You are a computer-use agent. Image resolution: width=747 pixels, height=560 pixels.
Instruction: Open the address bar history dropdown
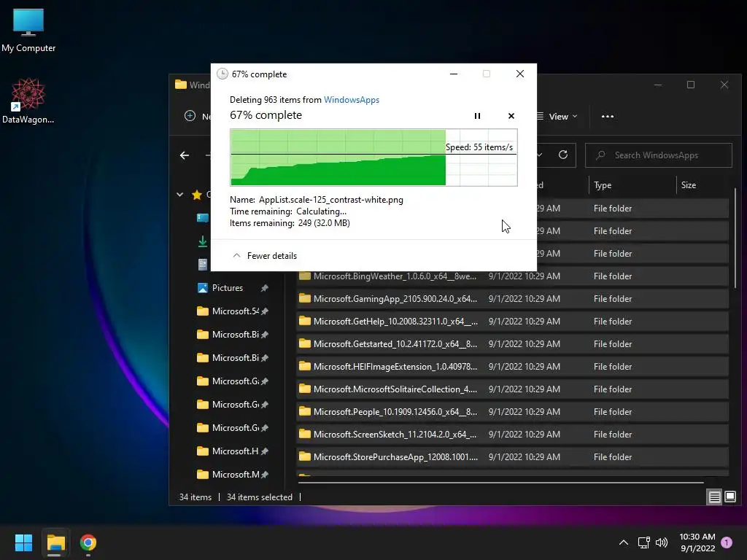tap(540, 155)
